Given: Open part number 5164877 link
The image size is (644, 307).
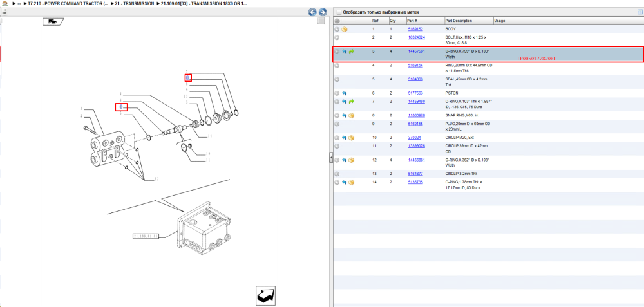Looking at the screenshot, I should pos(415,174).
